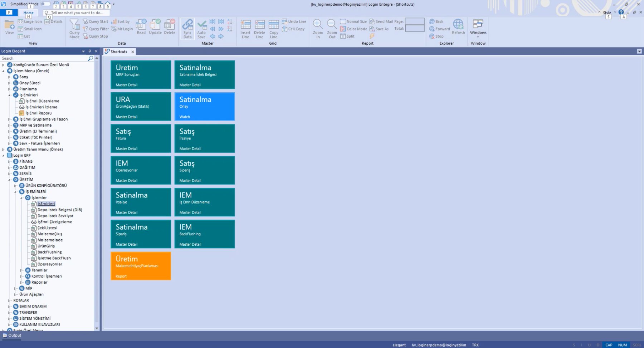The width and height of the screenshot is (644, 348).
Task: Collapse the ÜRETİM tree node
Action: [10, 180]
